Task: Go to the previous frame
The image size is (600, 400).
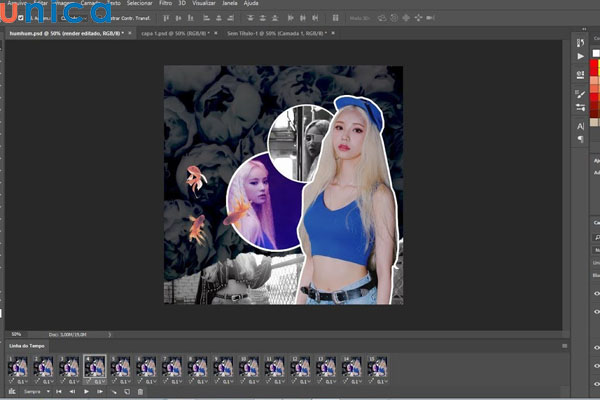Action: point(72,392)
